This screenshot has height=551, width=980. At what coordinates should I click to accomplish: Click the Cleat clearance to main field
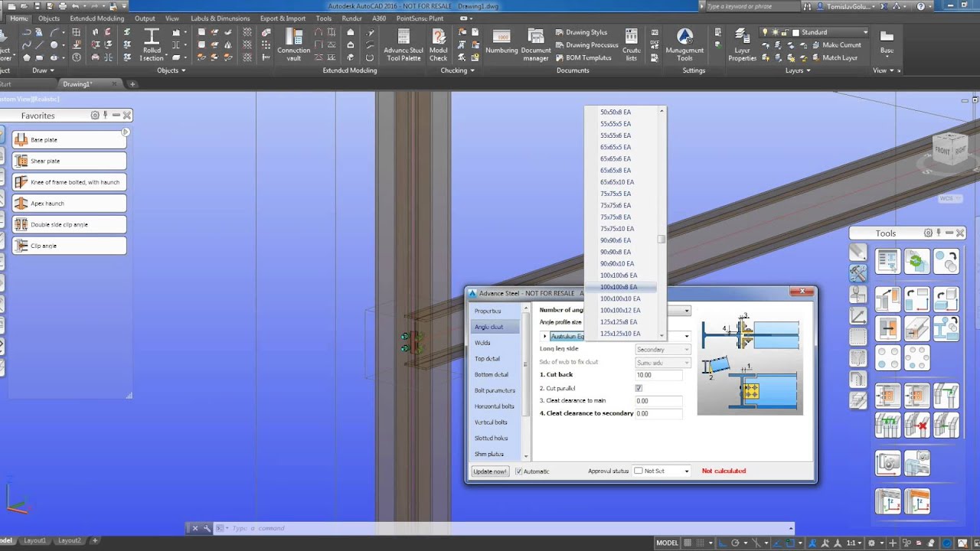658,401
